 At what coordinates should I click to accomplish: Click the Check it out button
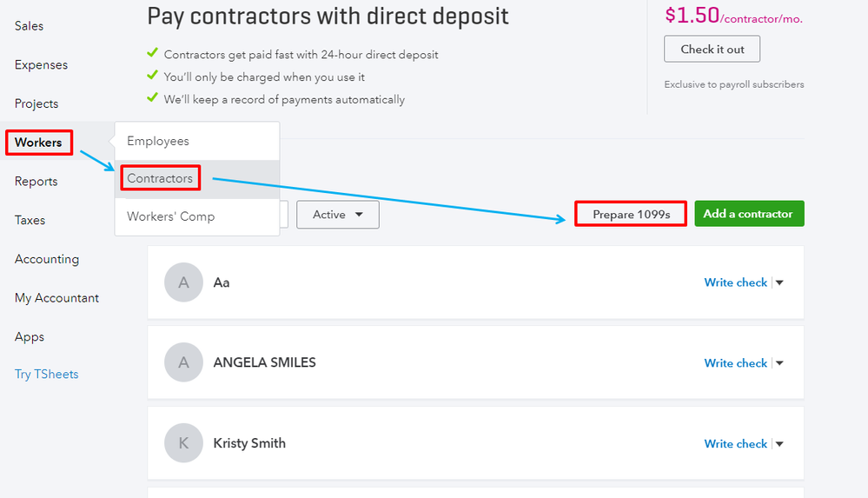coord(712,49)
